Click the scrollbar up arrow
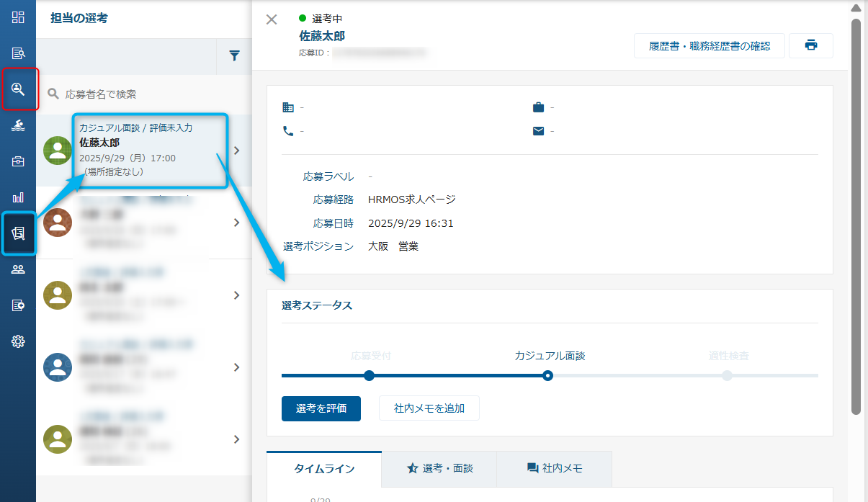This screenshot has width=868, height=502. coord(856,8)
